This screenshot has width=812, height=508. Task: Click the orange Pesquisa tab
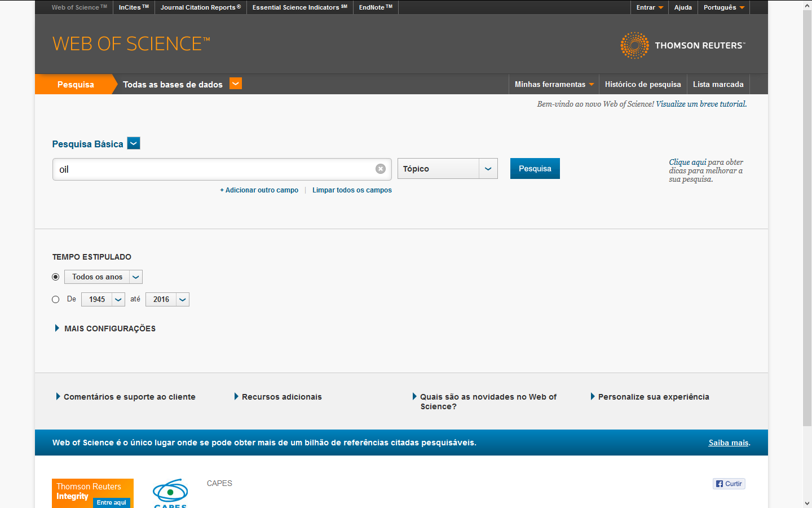coord(76,84)
